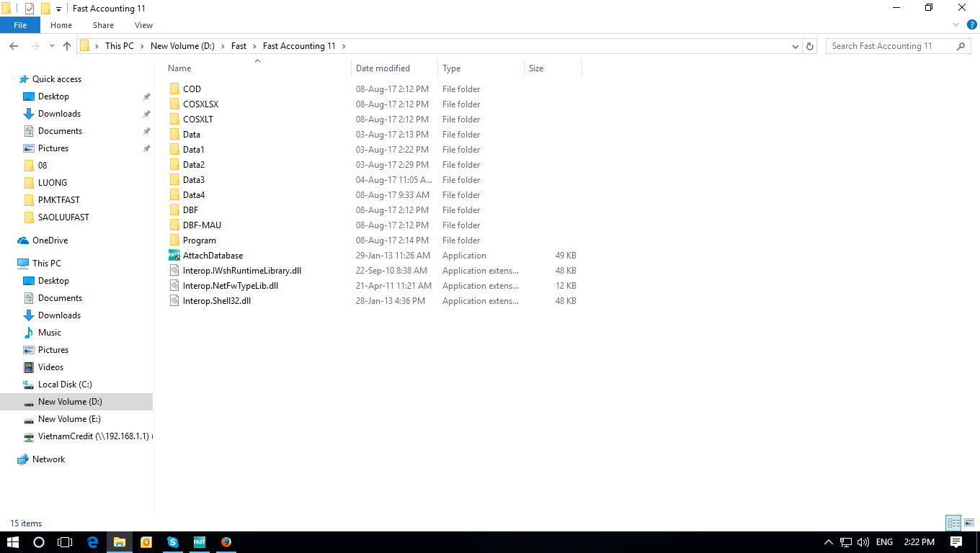Click the Refresh button in address bar
Viewport: 980px width, 553px height.
pos(810,46)
